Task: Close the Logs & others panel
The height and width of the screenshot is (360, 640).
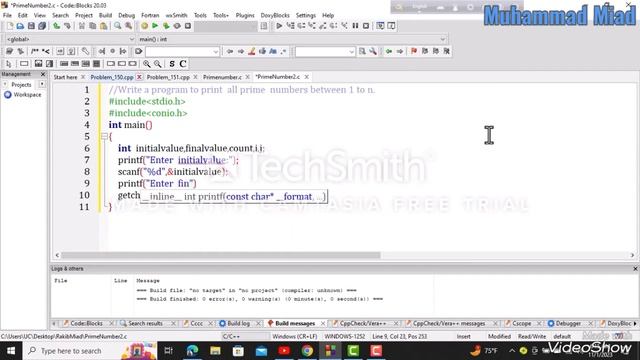Action: point(635,269)
